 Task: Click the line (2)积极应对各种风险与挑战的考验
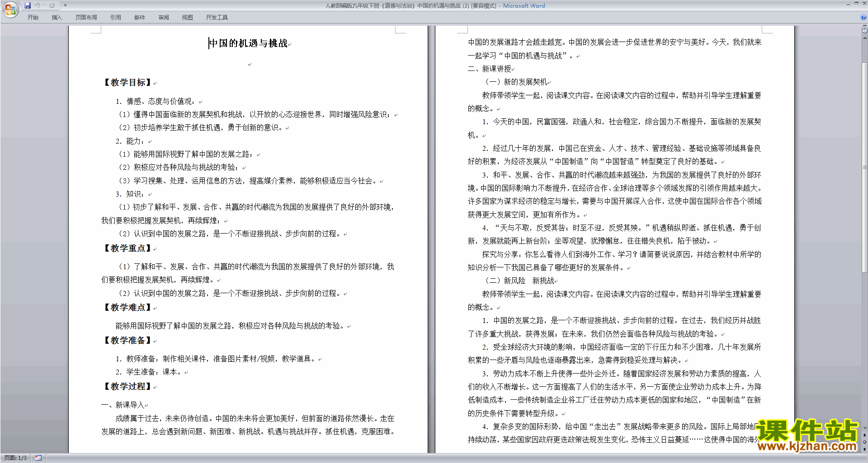pos(179,167)
